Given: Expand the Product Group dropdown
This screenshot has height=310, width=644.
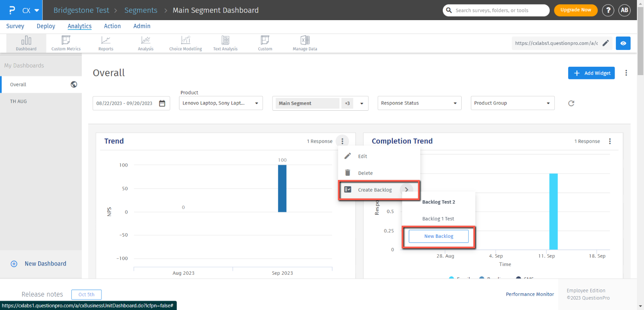Looking at the screenshot, I should 512,103.
